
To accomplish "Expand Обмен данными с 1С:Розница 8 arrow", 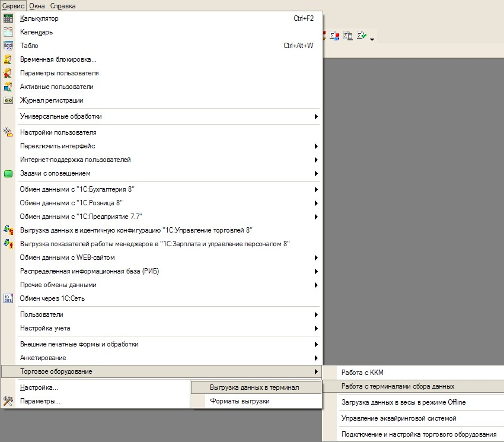I will click(x=316, y=203).
